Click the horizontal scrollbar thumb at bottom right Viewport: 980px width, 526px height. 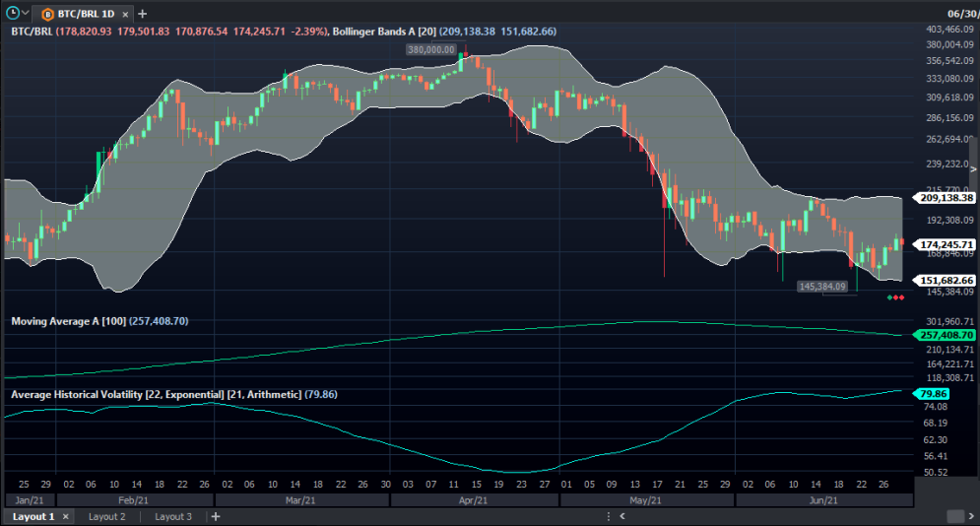(954, 516)
